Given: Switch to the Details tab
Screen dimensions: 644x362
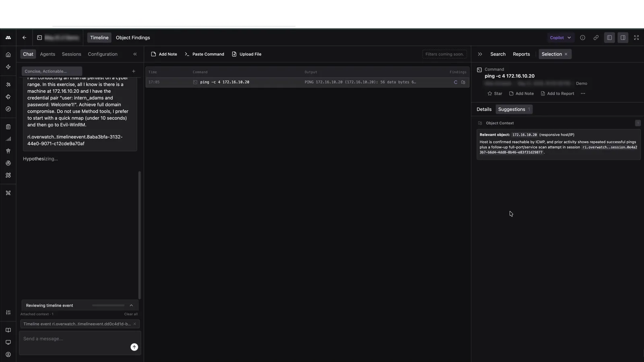Looking at the screenshot, I should point(484,109).
